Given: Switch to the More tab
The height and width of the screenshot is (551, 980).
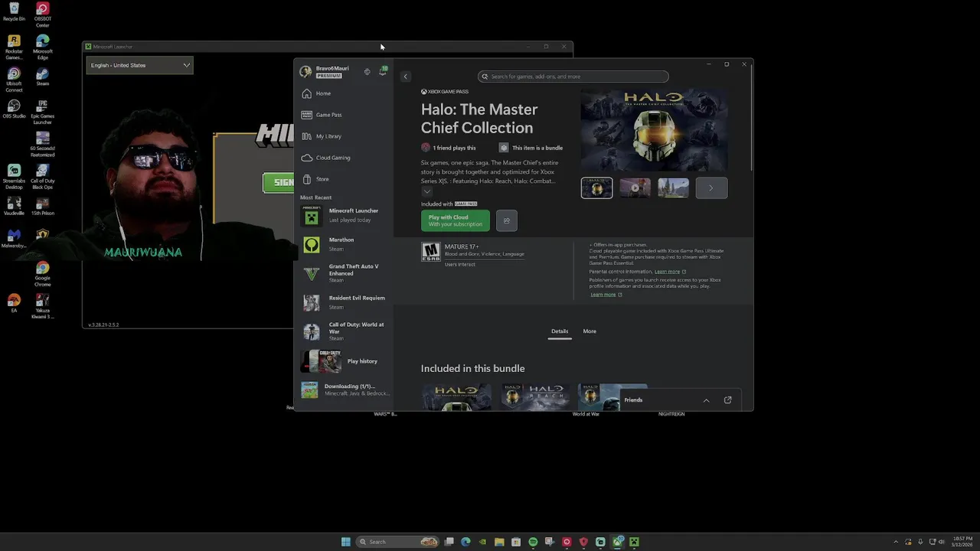Looking at the screenshot, I should pyautogui.click(x=590, y=331).
